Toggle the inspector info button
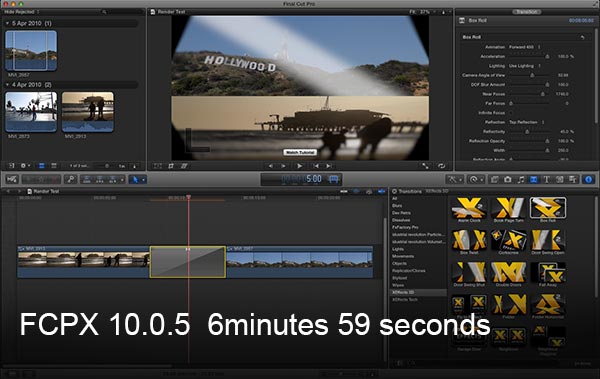 (589, 179)
